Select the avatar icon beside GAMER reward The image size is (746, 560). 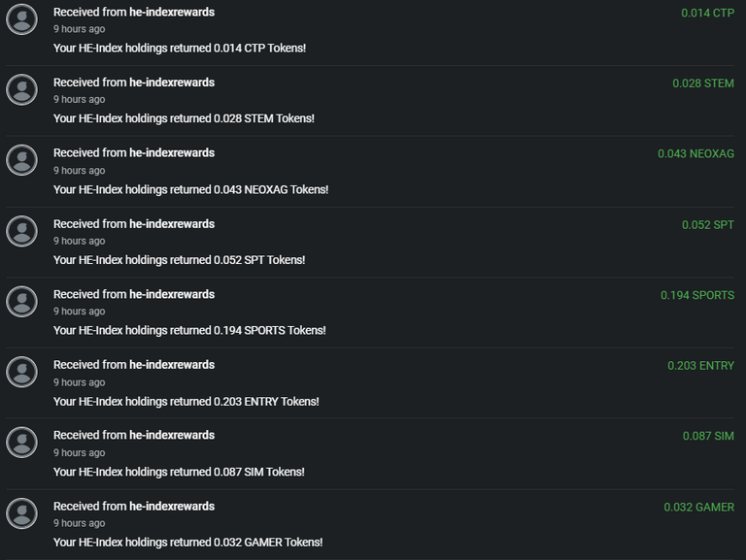click(21, 513)
